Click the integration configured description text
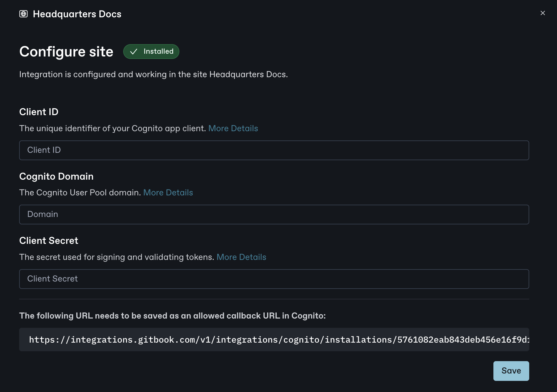This screenshot has width=557, height=392. point(153,74)
